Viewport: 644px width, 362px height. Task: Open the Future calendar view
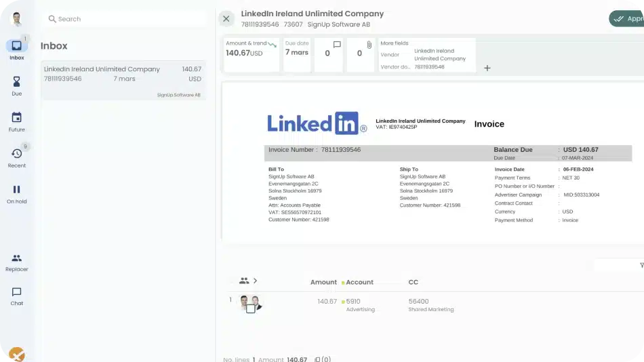pyautogui.click(x=16, y=121)
